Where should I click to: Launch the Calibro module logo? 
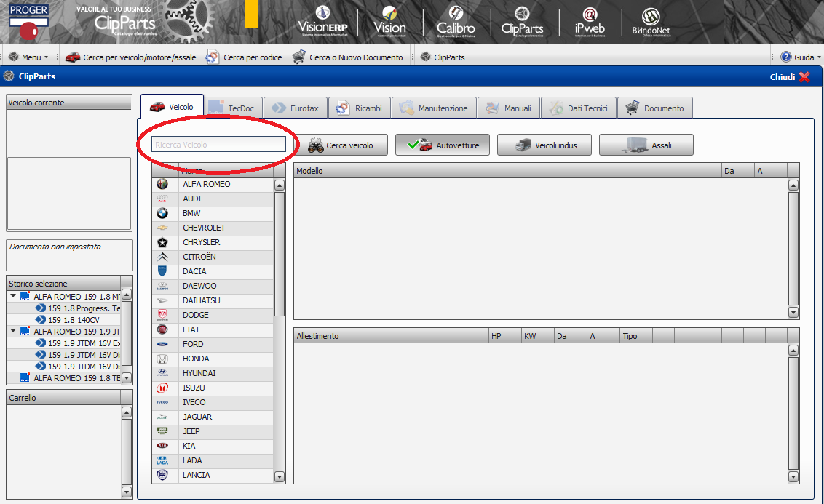[x=456, y=22]
